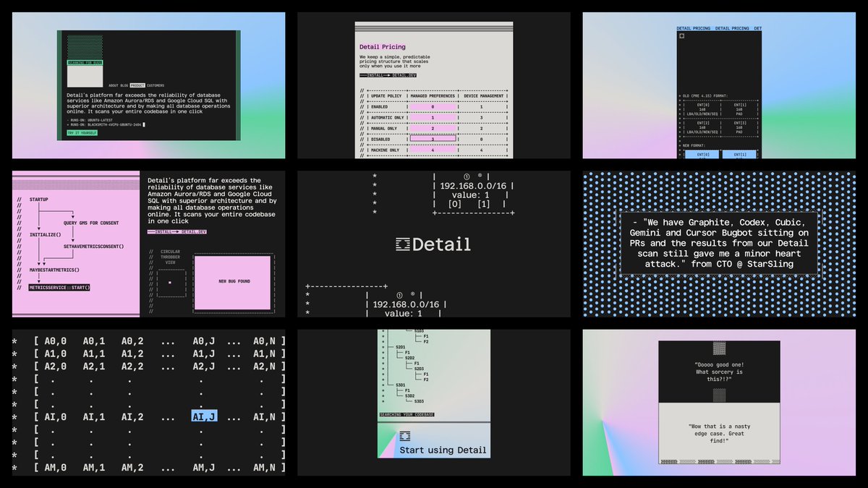The image size is (868, 488).
Task: Click the Detail icon above Start using Detail
Action: click(405, 436)
